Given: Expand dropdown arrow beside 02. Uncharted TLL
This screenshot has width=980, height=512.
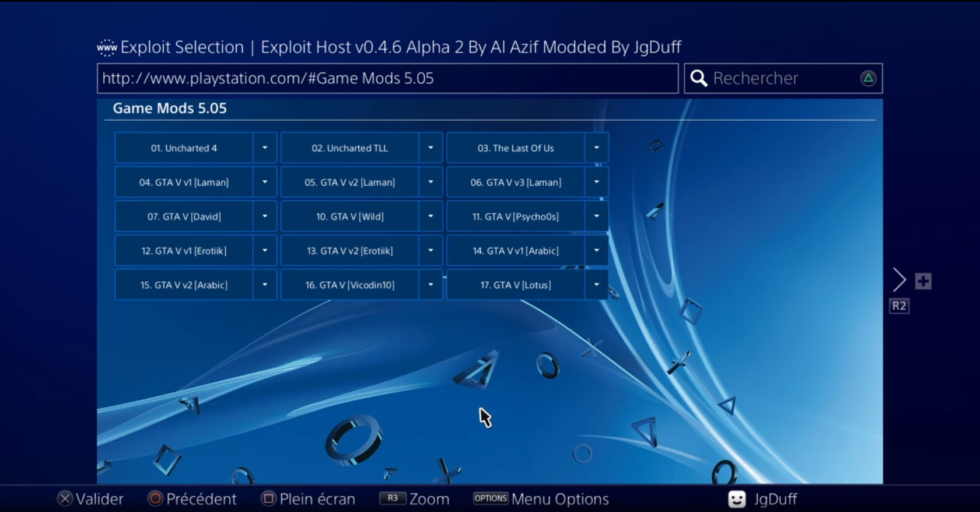Looking at the screenshot, I should coord(430,148).
